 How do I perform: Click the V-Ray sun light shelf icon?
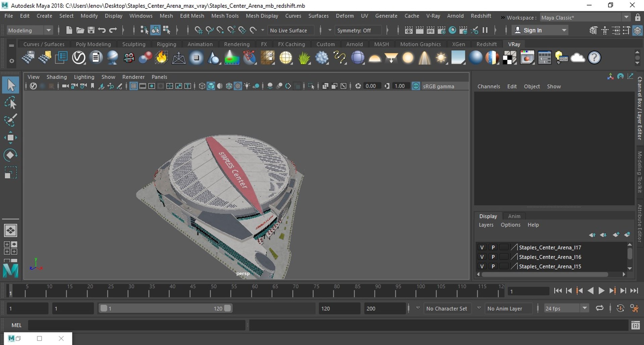(x=441, y=58)
